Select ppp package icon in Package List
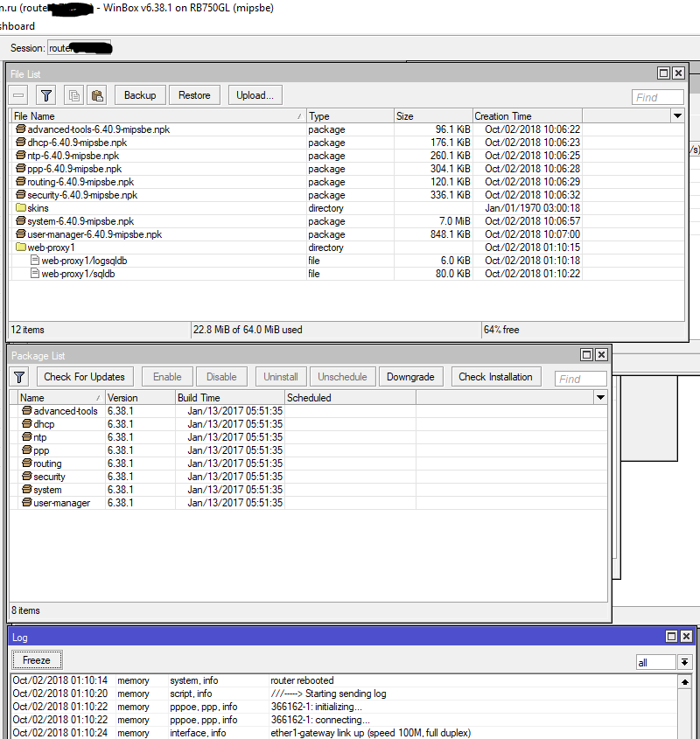Viewport: 700px width, 739px height. 27,450
